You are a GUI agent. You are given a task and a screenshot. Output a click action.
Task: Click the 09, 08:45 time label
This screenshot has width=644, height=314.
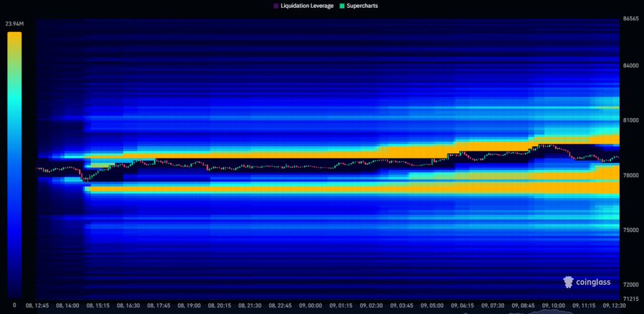click(x=523, y=306)
